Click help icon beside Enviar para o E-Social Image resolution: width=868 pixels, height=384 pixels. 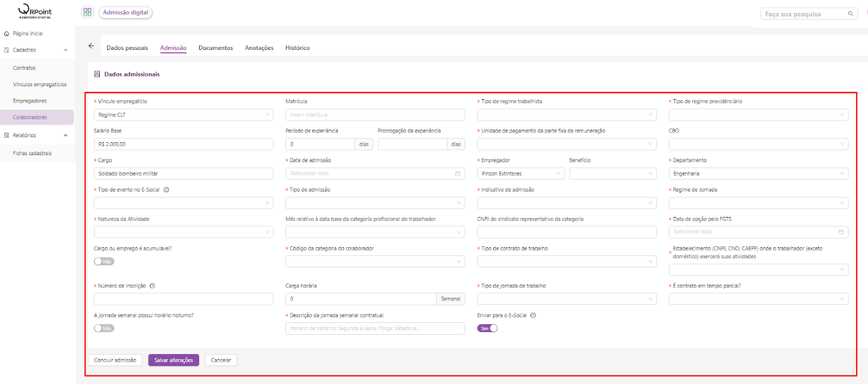[x=533, y=315]
